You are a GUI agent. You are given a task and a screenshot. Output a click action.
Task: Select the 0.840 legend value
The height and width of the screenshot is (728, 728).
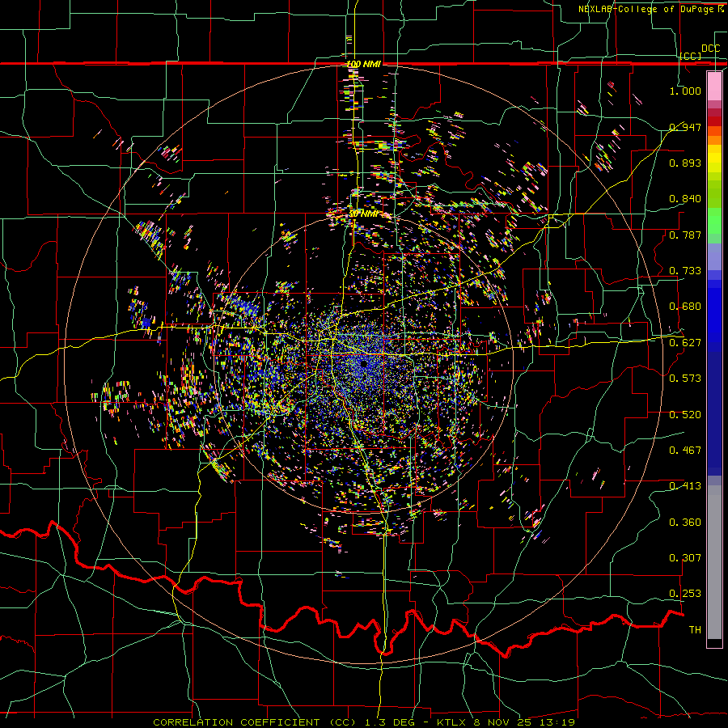(x=685, y=199)
